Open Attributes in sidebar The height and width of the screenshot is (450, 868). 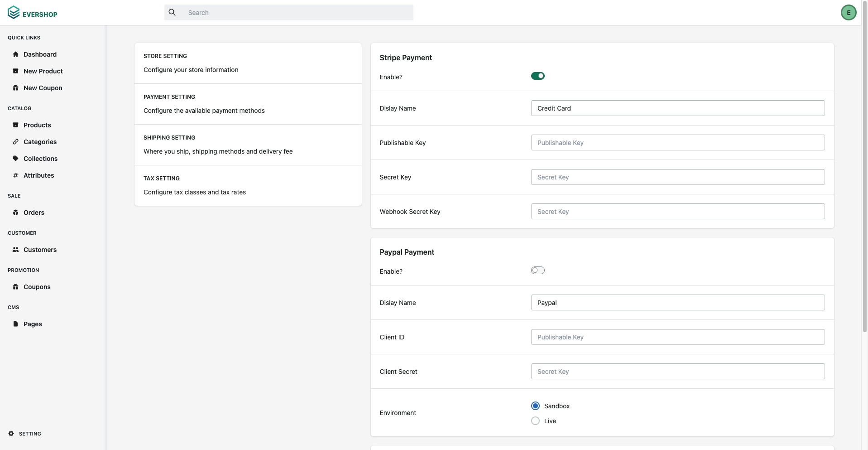(38, 175)
